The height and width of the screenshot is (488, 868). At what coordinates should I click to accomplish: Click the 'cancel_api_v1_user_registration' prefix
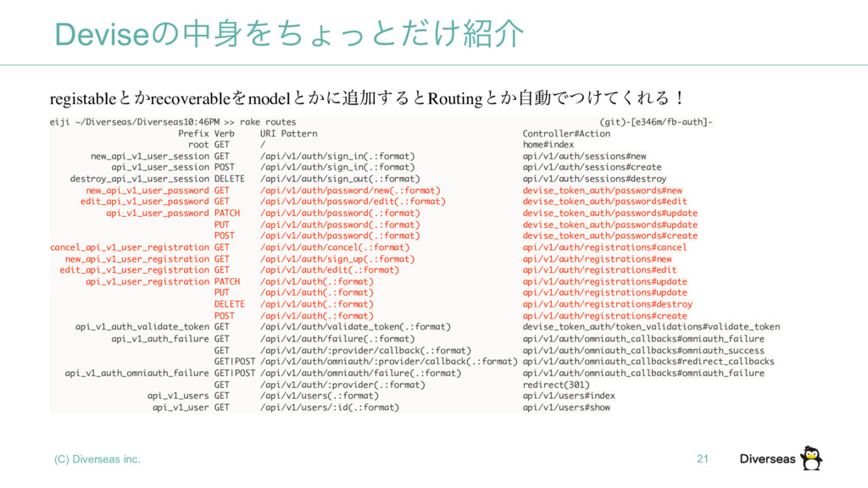coord(130,247)
